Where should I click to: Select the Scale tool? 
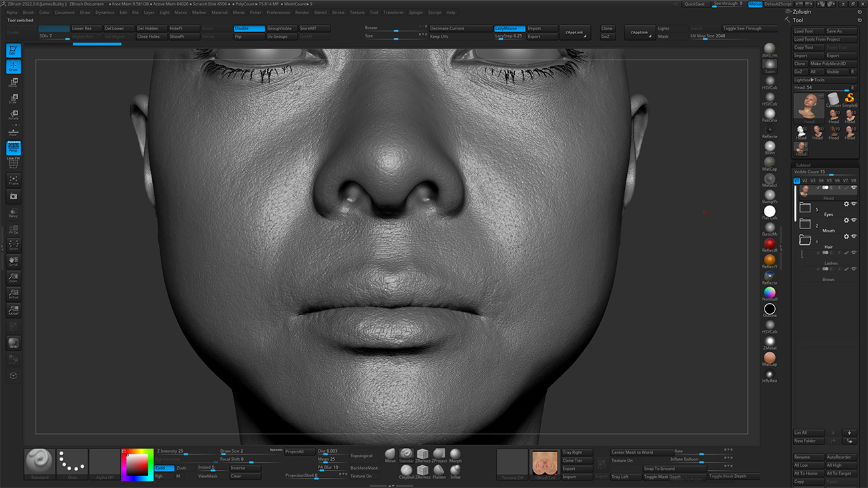pyautogui.click(x=13, y=99)
